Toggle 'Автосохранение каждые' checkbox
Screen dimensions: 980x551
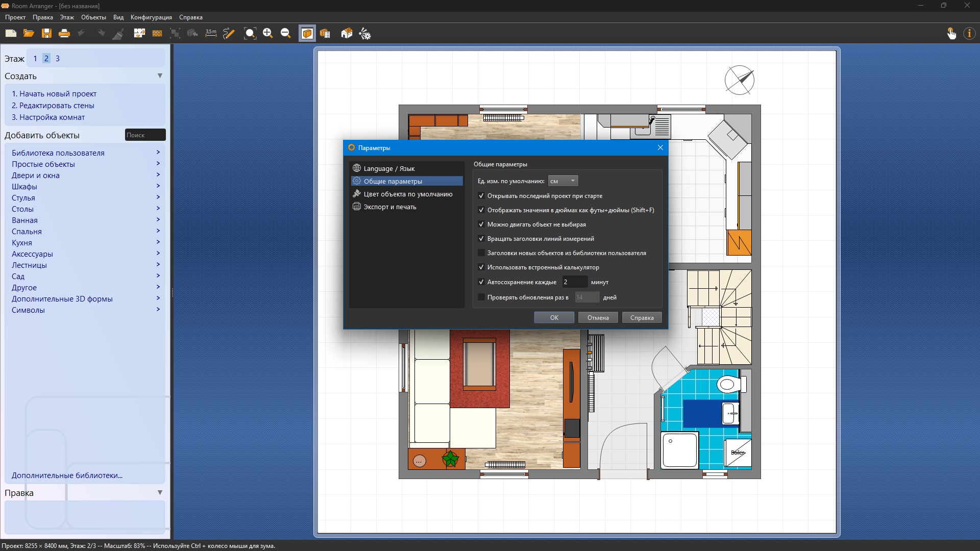[x=481, y=282]
